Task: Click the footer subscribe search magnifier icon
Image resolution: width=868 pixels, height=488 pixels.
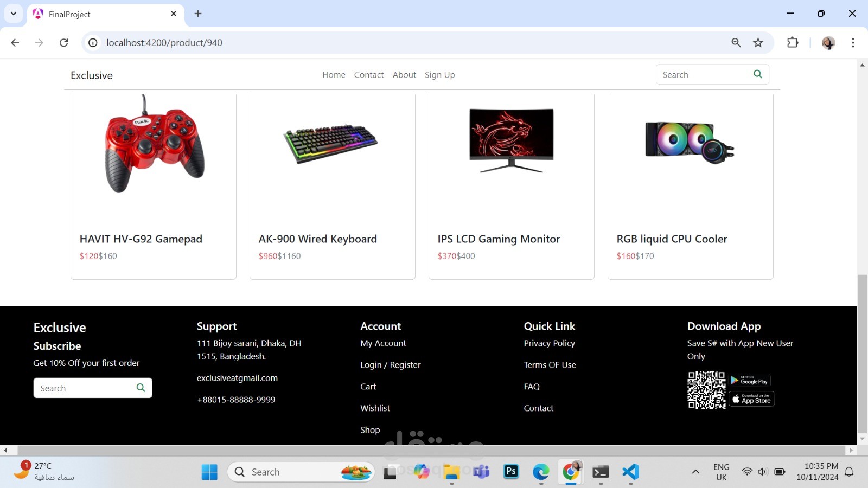Action: click(x=141, y=388)
